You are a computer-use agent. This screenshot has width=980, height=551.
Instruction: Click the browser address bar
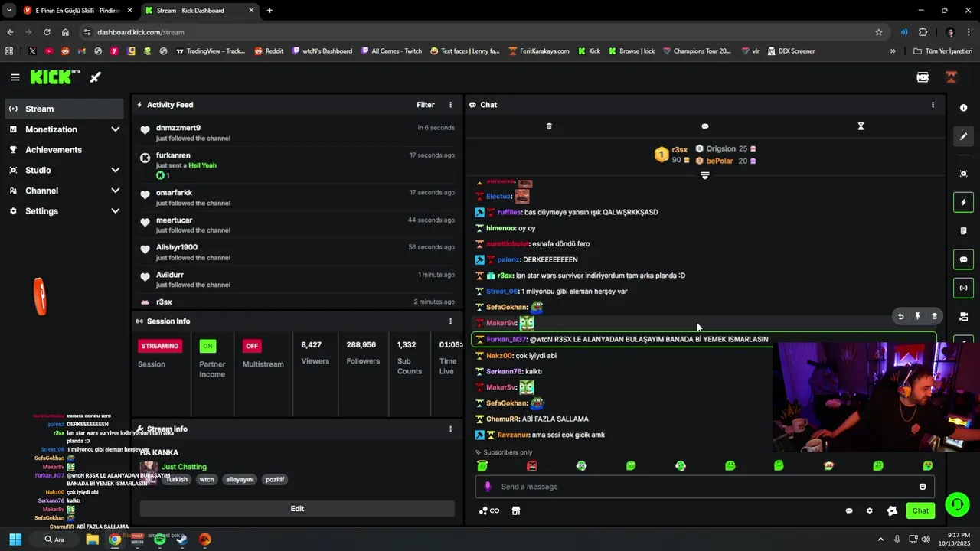coord(482,32)
